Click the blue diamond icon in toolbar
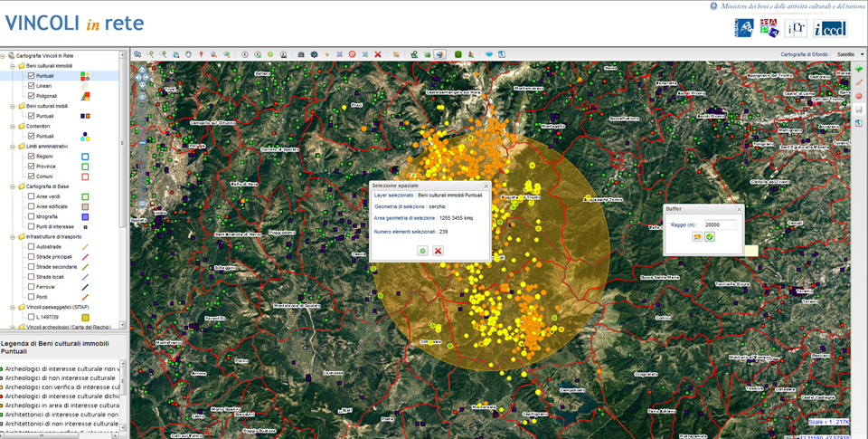Screen dimensions: 868x439 click(489, 54)
